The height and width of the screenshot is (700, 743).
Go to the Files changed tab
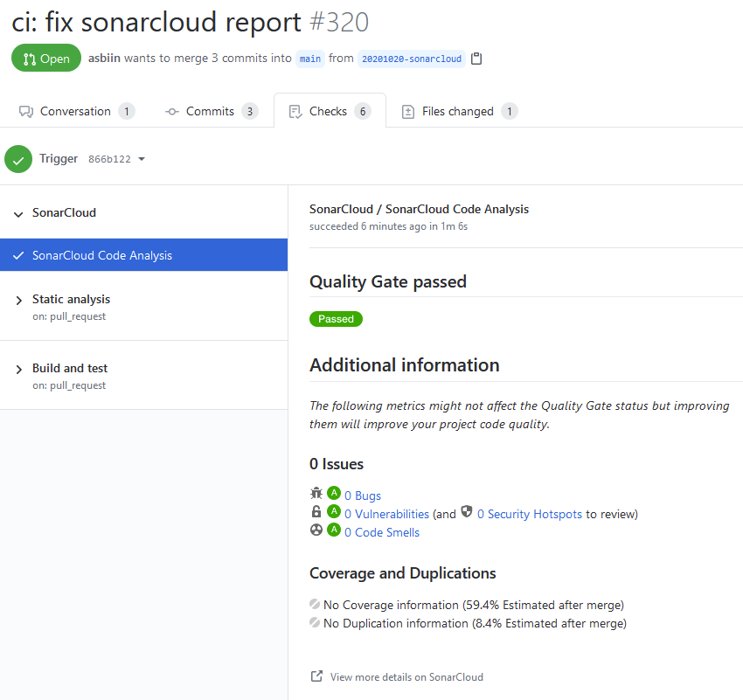[x=458, y=111]
